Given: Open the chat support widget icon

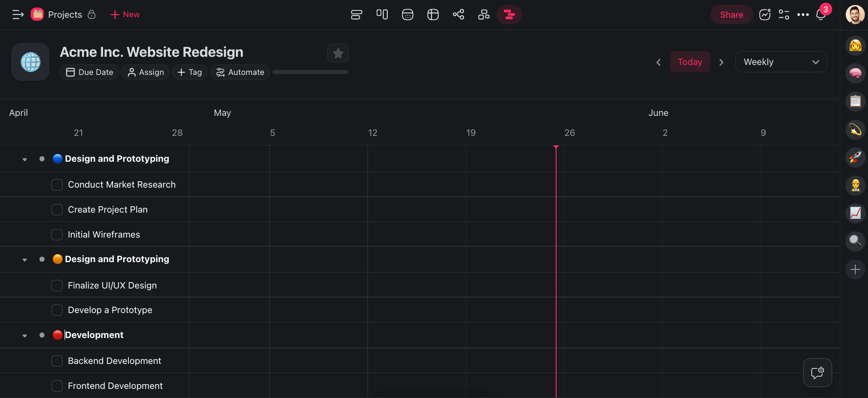Looking at the screenshot, I should click(x=817, y=373).
